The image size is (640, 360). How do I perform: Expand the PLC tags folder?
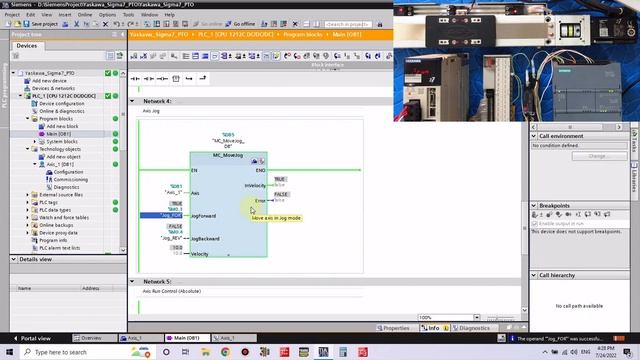click(28, 202)
